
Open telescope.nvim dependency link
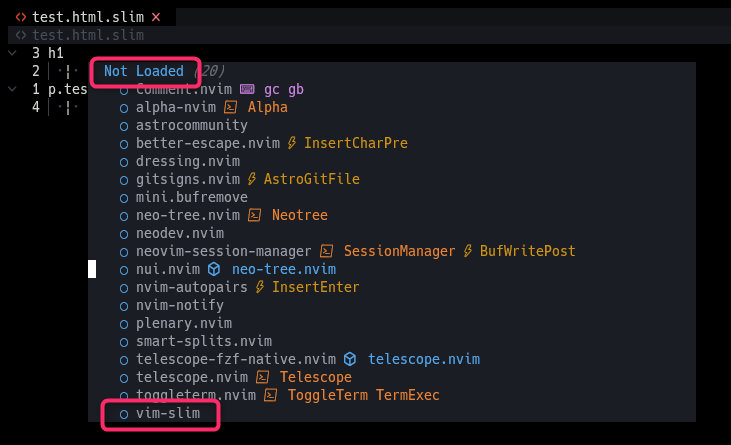coord(424,359)
